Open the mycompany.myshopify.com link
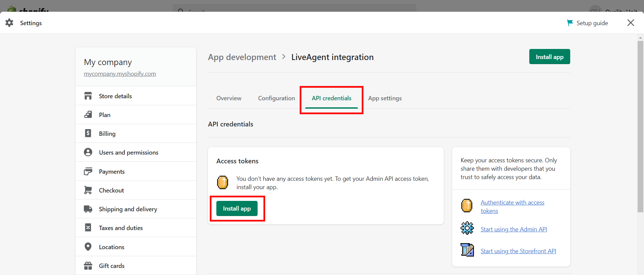Screen dimensions: 644x275 pos(120,74)
